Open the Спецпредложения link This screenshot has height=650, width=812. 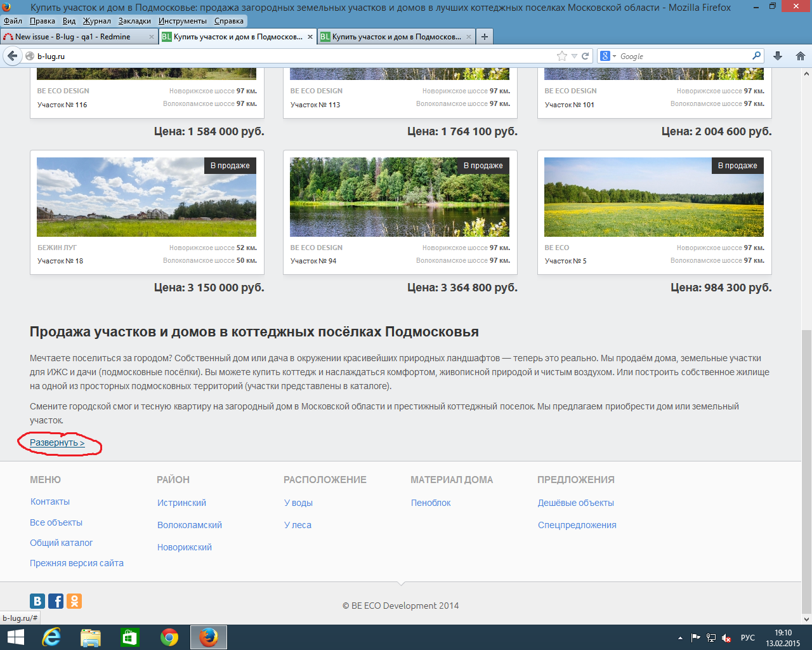pos(577,525)
